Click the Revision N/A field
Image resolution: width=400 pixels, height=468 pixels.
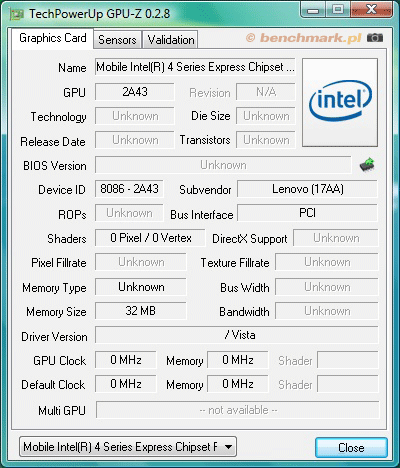[x=266, y=92]
